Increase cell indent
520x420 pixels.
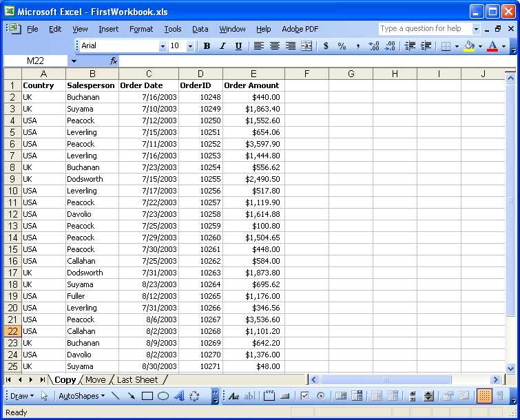click(426, 45)
